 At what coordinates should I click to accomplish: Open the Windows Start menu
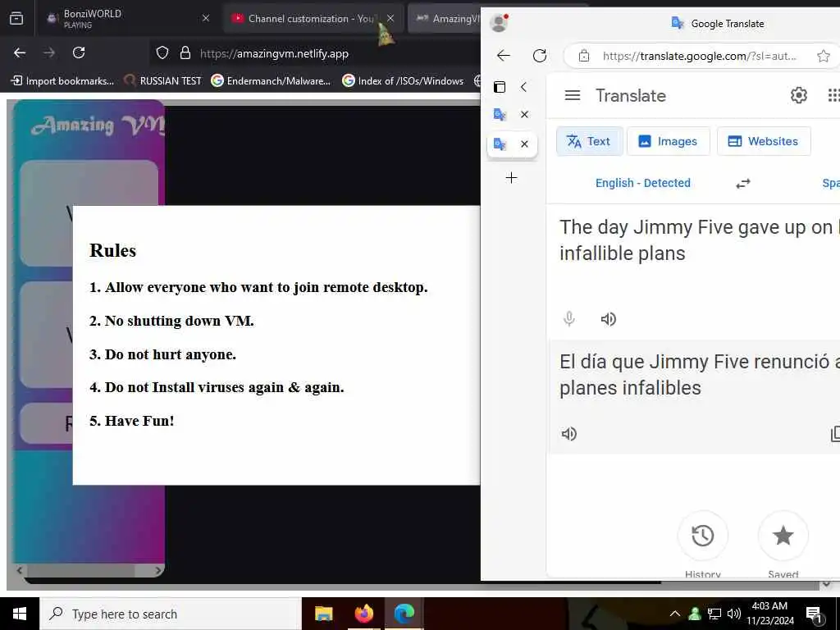point(20,614)
